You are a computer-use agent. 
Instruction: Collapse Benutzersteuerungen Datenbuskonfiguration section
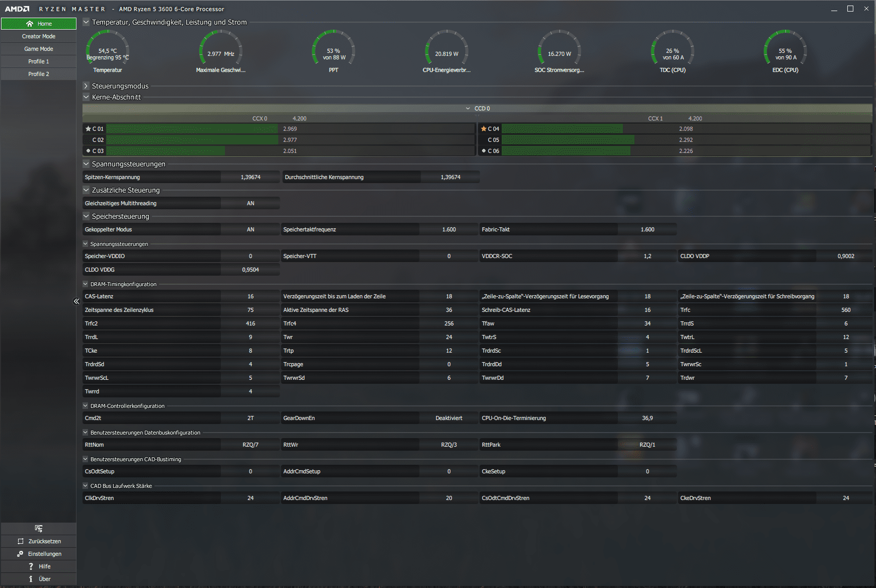(86, 433)
